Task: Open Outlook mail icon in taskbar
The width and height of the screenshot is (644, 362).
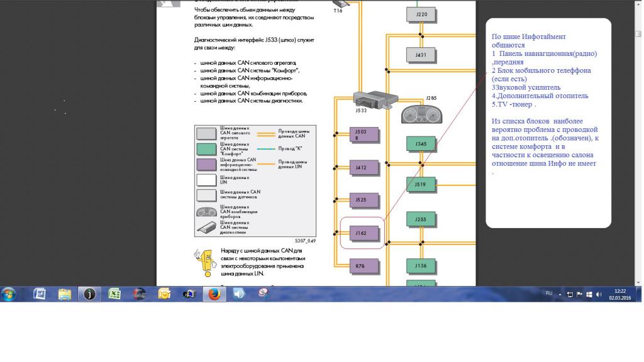Action: click(164, 294)
